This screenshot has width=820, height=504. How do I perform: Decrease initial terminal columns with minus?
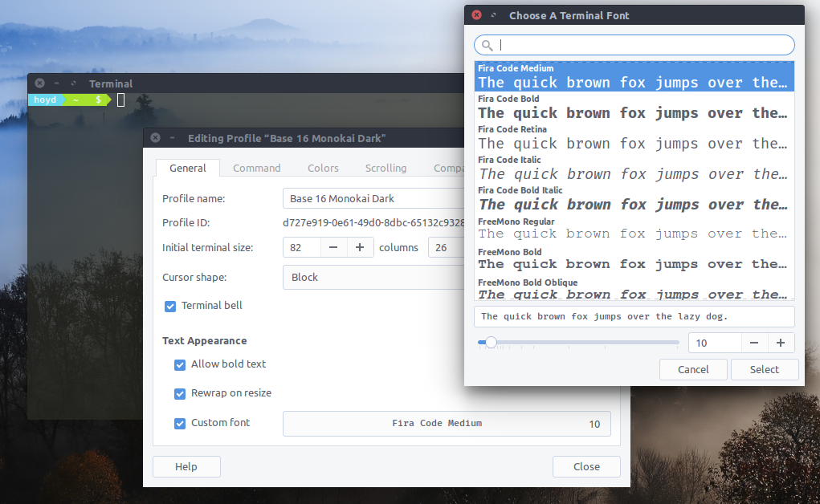click(334, 247)
